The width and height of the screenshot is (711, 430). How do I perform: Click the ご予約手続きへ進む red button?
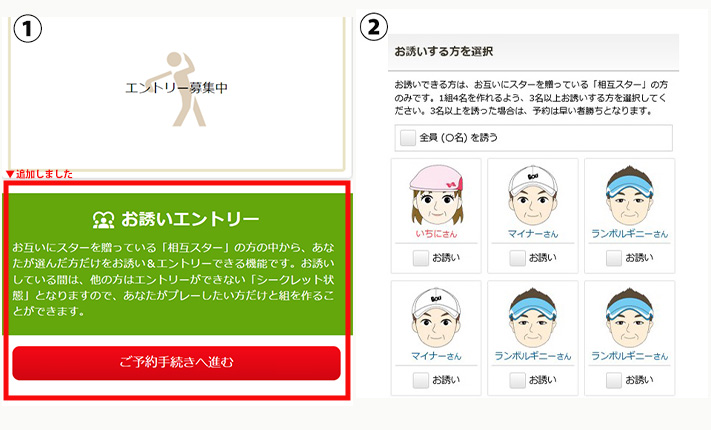coord(176,363)
